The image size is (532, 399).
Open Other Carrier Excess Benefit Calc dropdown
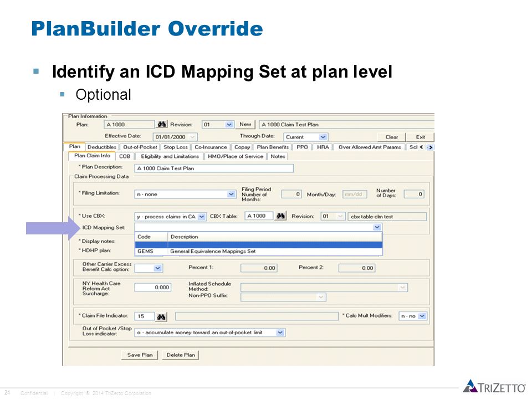pos(157,268)
